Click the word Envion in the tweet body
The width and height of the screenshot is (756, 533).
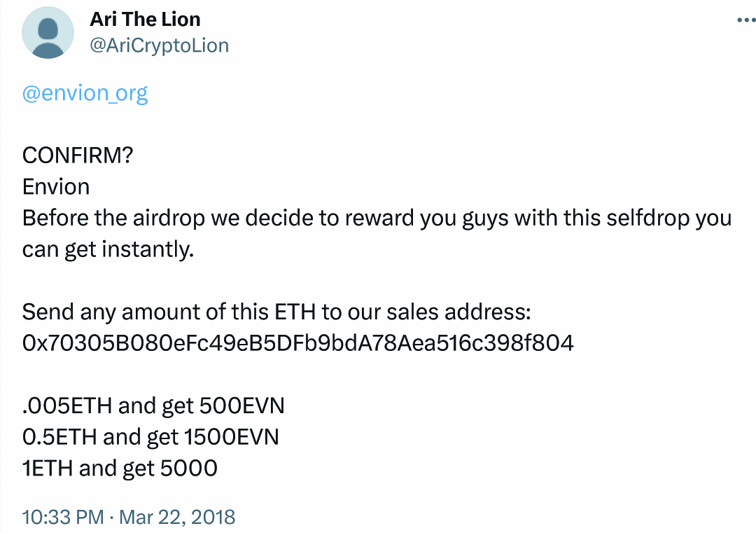coord(56,186)
